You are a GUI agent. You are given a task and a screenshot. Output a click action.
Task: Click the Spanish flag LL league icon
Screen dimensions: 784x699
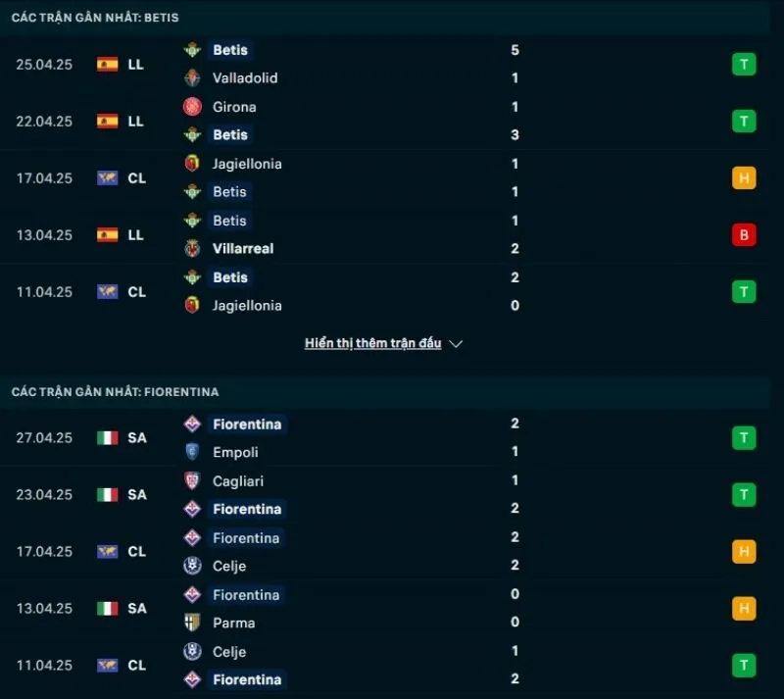109,64
